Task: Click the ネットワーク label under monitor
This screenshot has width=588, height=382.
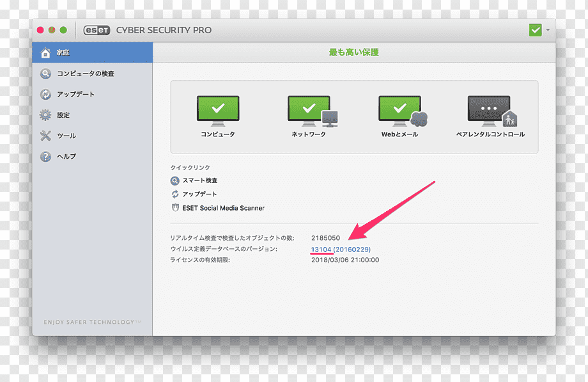Action: click(309, 134)
